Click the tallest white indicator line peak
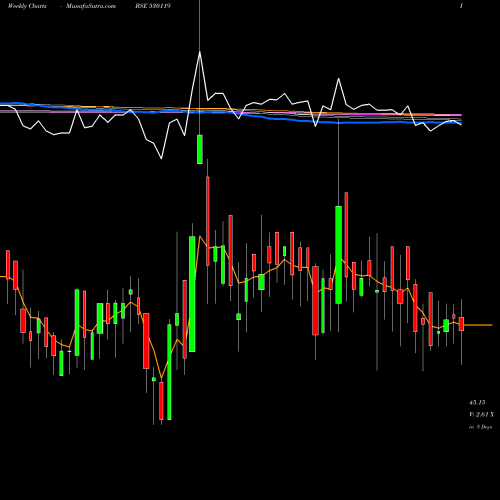Viewport: 500px width, 500px height. (x=200, y=52)
